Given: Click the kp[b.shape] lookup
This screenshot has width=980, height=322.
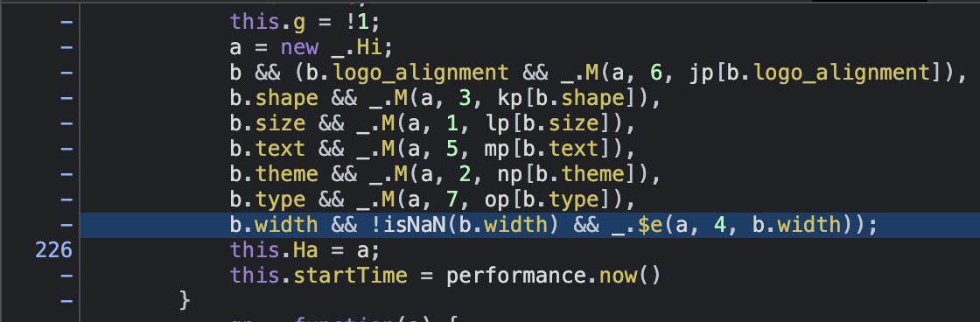Looking at the screenshot, I should coord(571,99).
